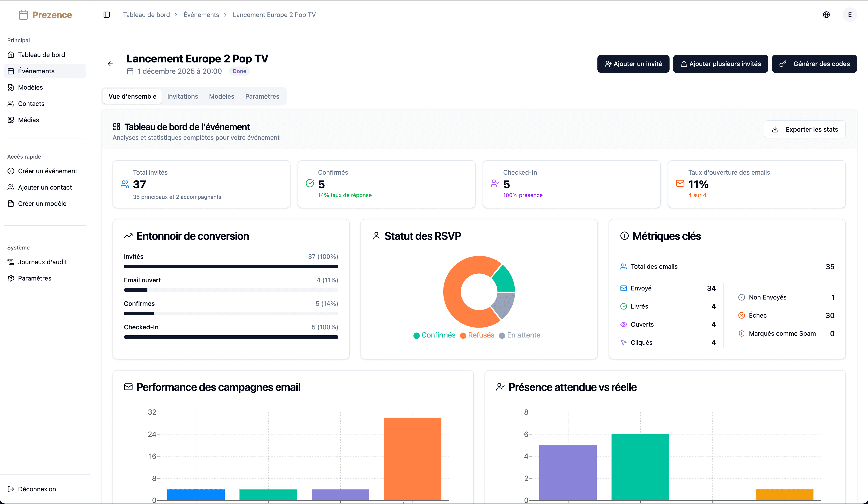This screenshot has width=868, height=504.
Task: Open the user avatar menu
Action: (x=850, y=14)
